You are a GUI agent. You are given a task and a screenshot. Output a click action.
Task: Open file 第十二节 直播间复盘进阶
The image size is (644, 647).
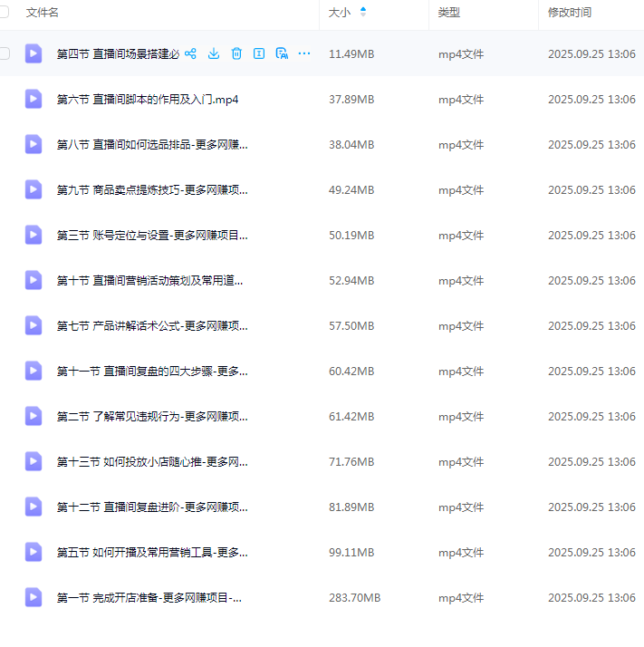click(152, 507)
